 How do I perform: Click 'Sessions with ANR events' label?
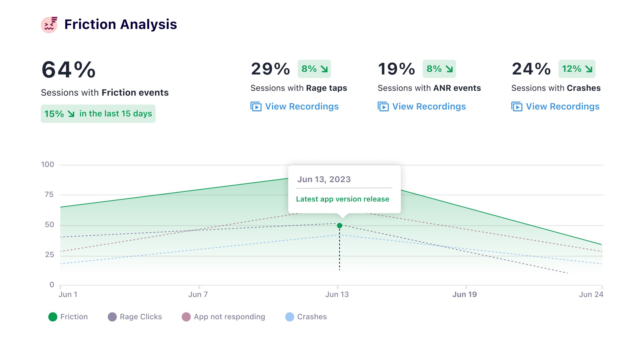429,88
